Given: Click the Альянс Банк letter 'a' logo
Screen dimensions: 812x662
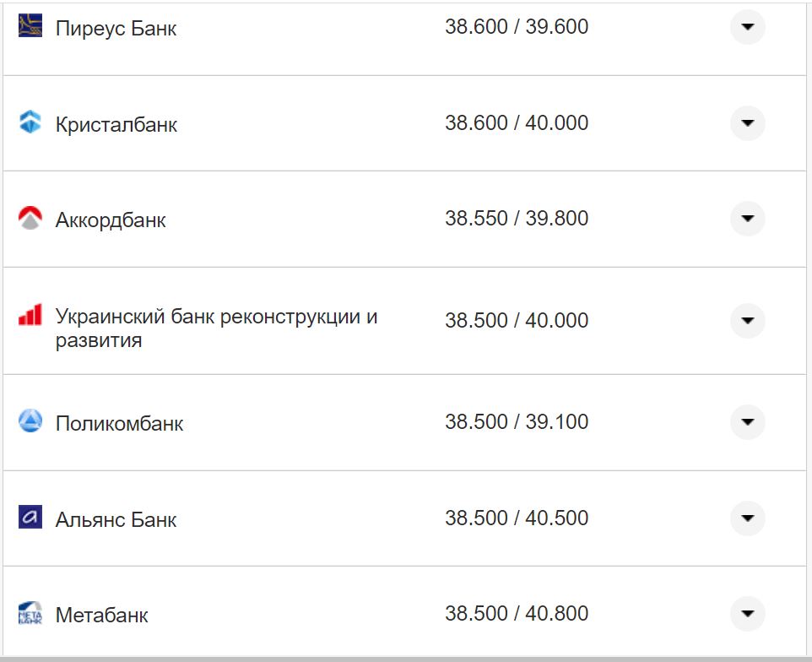Looking at the screenshot, I should pos(30,518).
